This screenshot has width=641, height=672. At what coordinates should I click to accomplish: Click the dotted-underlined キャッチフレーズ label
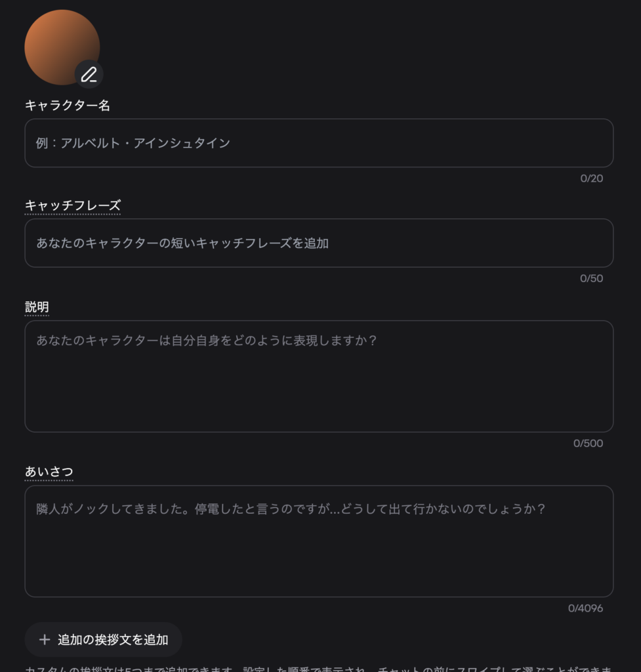click(x=72, y=206)
